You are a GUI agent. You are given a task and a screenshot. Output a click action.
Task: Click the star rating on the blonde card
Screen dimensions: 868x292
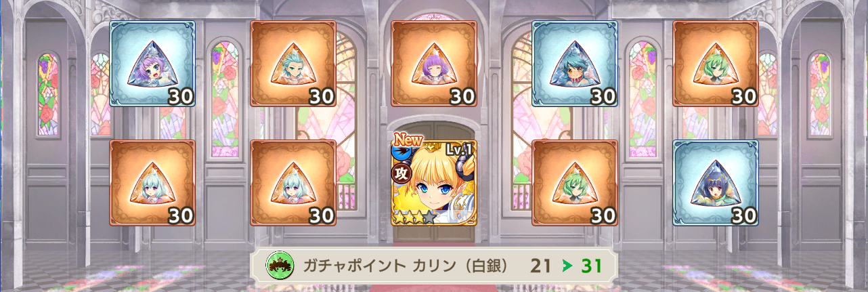click(x=416, y=217)
